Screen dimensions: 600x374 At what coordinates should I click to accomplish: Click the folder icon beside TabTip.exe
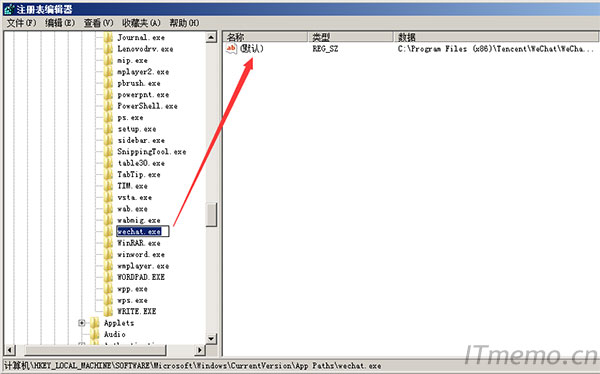[x=108, y=175]
